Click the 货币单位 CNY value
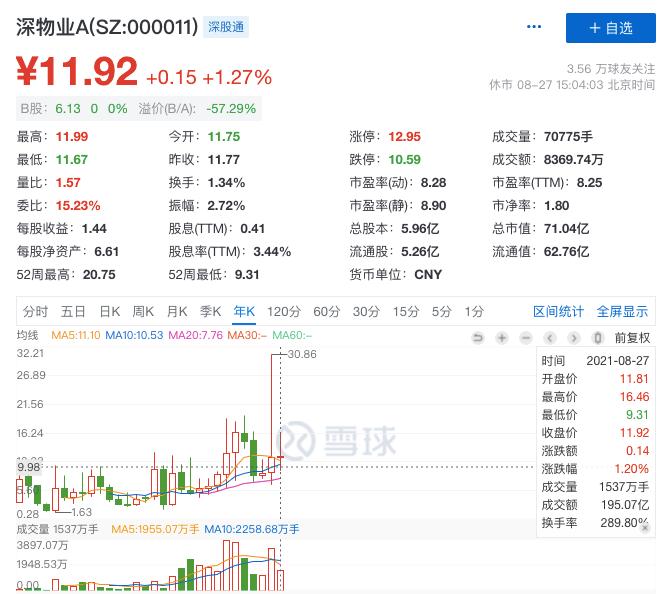 [x=428, y=275]
